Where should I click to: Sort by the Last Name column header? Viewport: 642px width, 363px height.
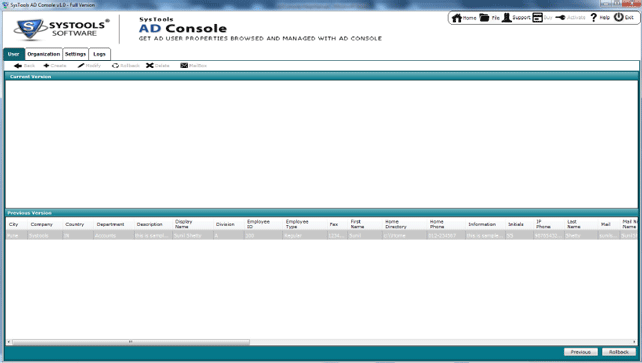pyautogui.click(x=581, y=224)
